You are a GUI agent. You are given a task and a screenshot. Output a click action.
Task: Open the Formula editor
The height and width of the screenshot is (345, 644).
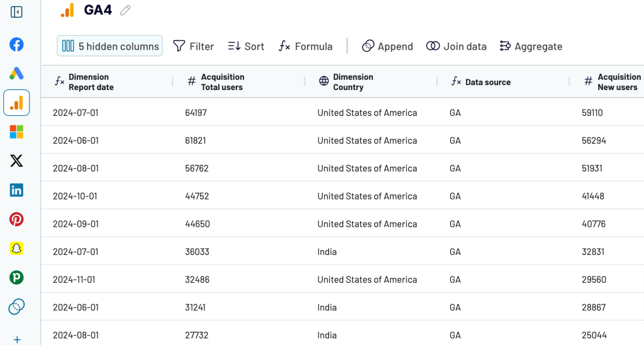coord(306,46)
